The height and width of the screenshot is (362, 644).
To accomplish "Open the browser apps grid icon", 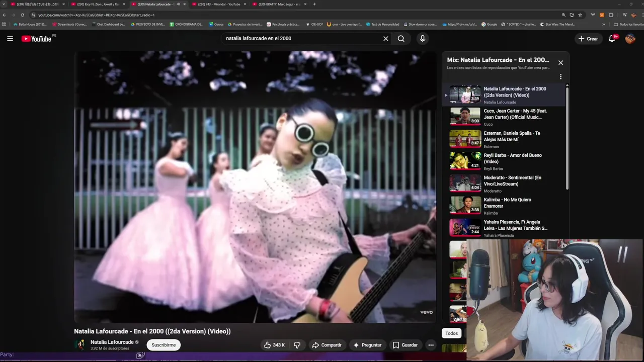I will [4, 24].
